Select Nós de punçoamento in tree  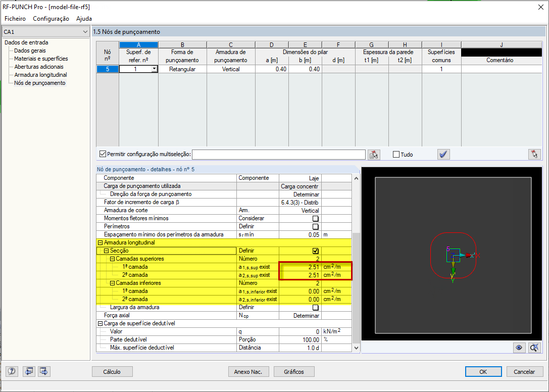[x=39, y=83]
